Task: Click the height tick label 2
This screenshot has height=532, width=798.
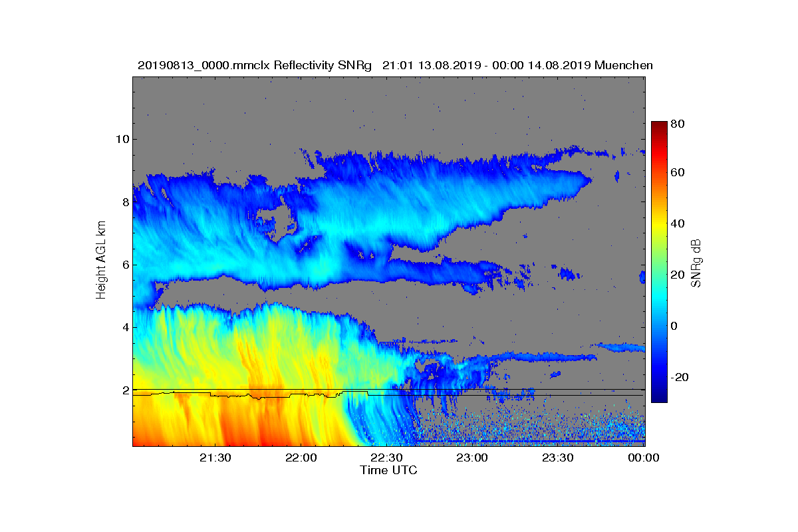Action: coord(126,390)
